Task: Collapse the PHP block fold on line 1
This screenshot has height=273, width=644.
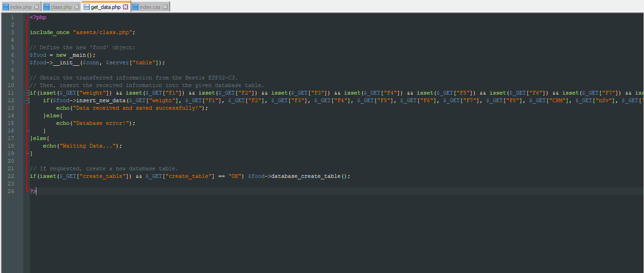Action: pyautogui.click(x=26, y=17)
